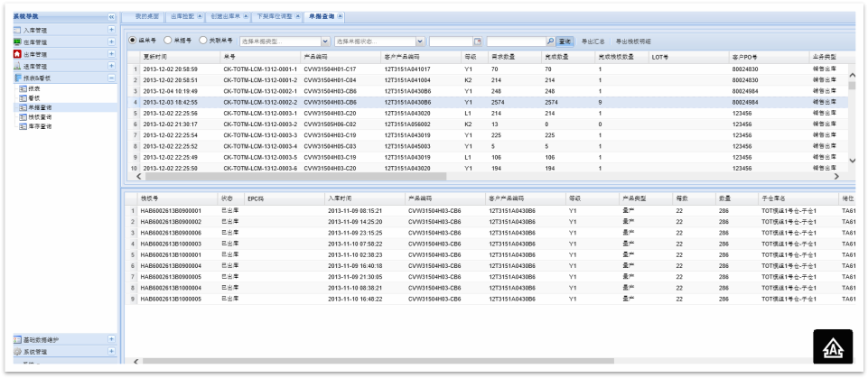
Task: Expand 入库管理 with its plus button
Action: pyautogui.click(x=111, y=30)
